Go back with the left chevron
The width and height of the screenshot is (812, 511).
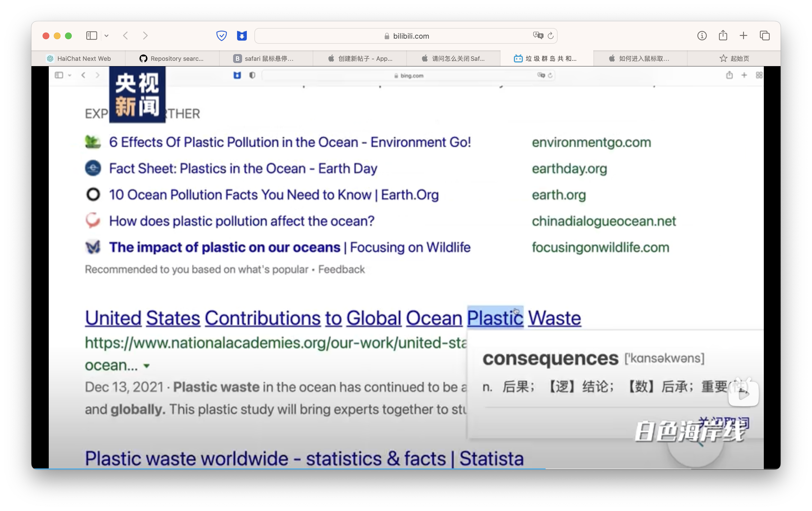coord(126,36)
